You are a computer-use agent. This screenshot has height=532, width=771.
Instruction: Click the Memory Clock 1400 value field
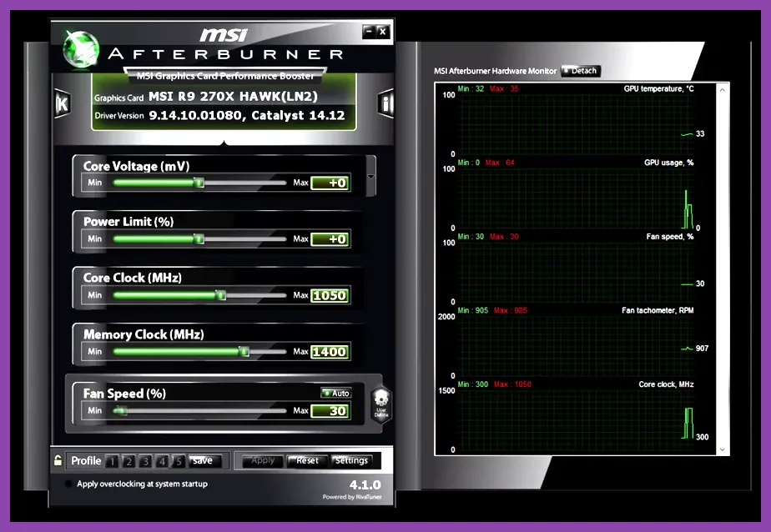(330, 352)
